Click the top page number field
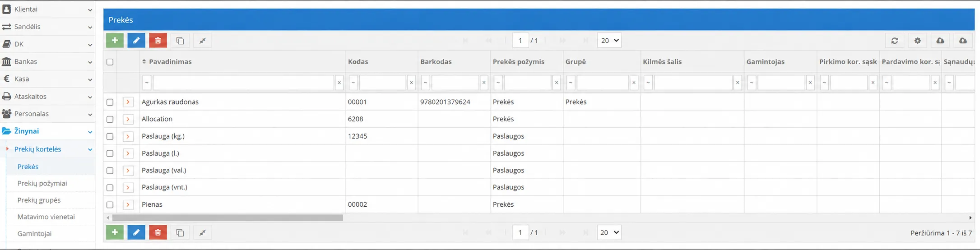 coord(520,41)
